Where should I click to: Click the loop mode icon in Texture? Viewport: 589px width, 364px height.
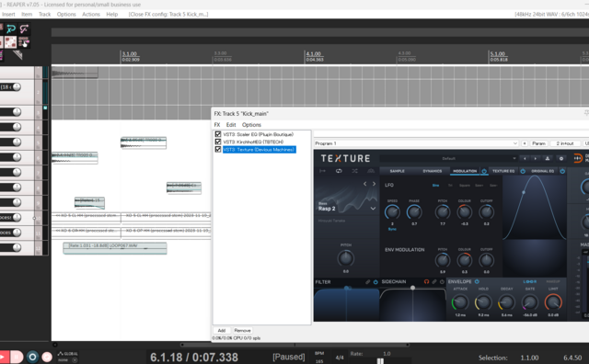[339, 171]
